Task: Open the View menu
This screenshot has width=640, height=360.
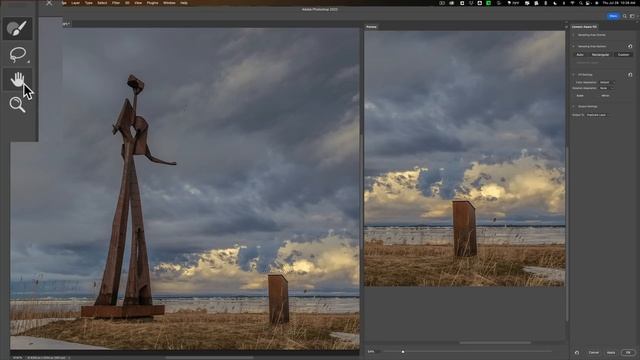Action: (x=138, y=3)
